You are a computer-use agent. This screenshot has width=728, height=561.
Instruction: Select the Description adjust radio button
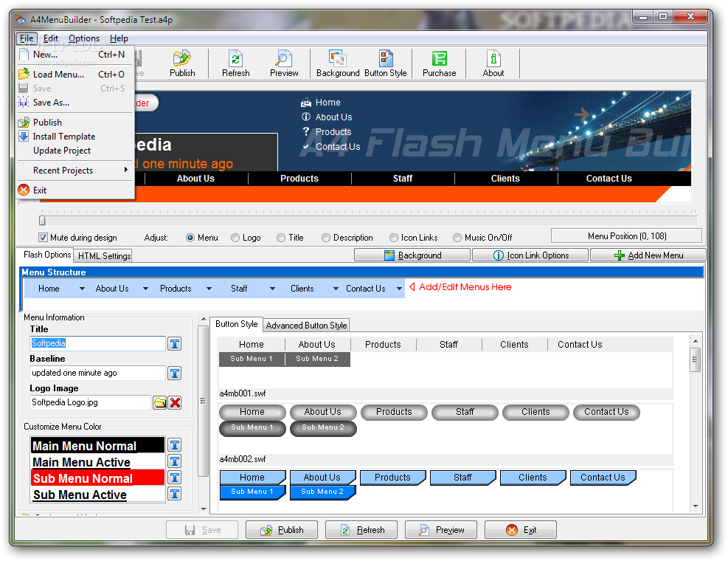[x=326, y=238]
